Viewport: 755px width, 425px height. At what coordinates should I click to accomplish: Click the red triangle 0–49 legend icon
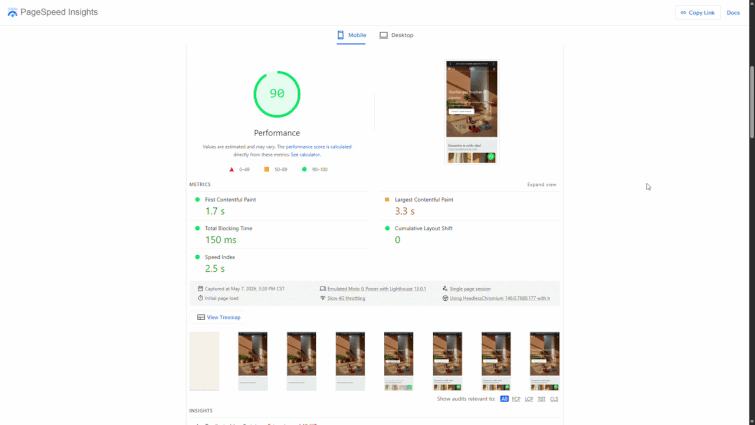pos(232,169)
